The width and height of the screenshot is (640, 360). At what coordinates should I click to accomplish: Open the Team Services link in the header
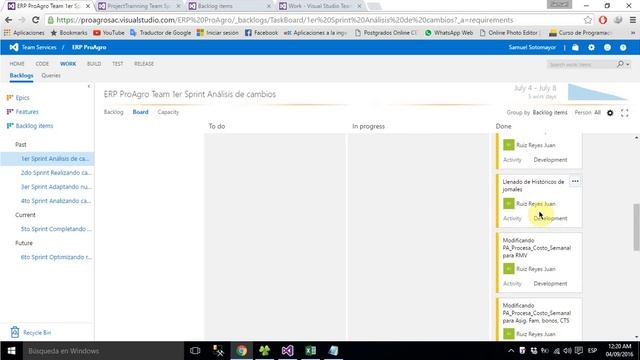tap(39, 47)
